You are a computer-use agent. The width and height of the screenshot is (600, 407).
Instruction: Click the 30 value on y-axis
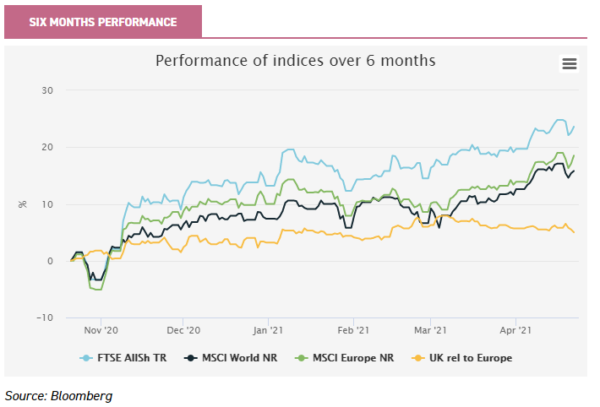pyautogui.click(x=48, y=92)
